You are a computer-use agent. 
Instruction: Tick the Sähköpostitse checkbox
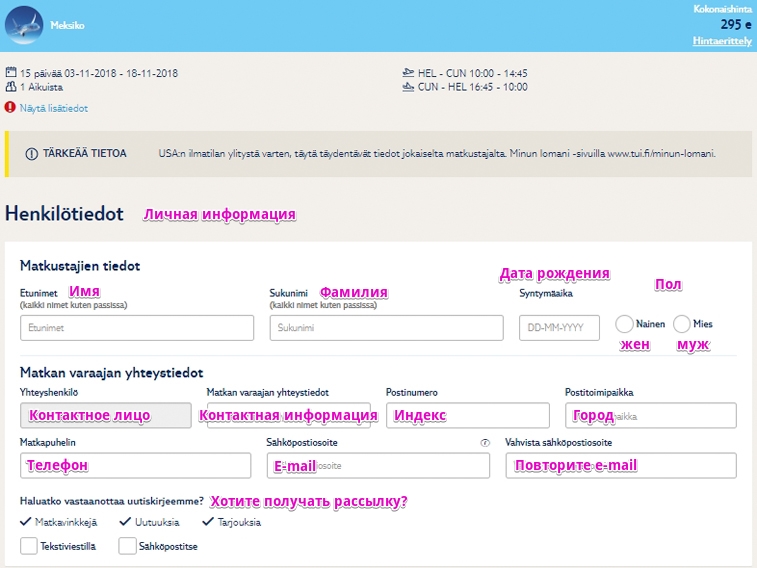(x=127, y=546)
